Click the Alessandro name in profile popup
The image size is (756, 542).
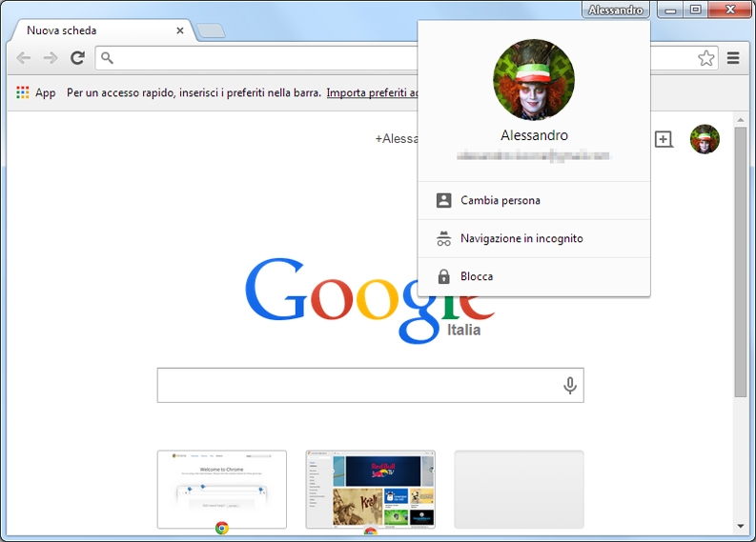click(534, 135)
